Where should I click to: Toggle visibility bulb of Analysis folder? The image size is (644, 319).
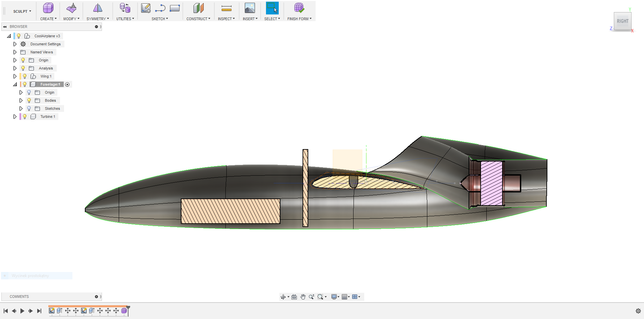(23, 68)
